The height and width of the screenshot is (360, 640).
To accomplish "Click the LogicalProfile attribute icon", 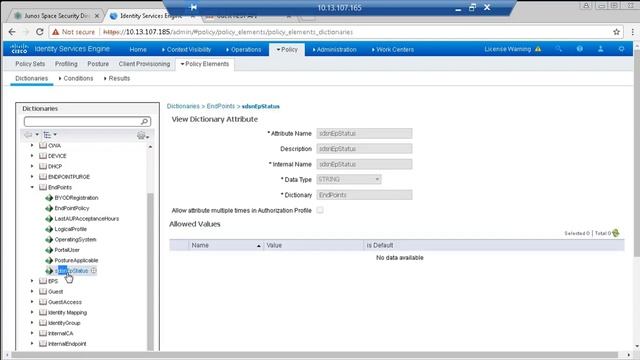I will coord(49,229).
